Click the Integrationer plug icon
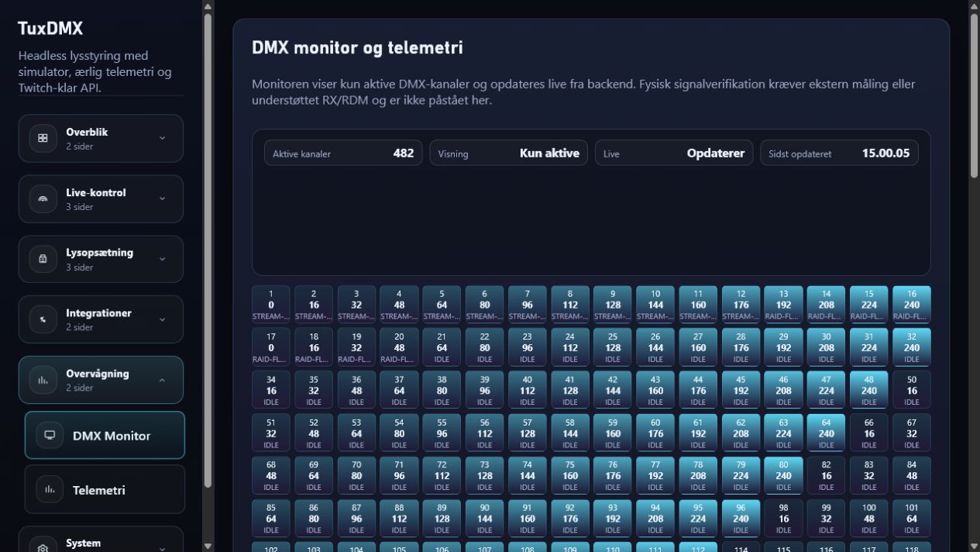980x552 pixels. (x=43, y=319)
